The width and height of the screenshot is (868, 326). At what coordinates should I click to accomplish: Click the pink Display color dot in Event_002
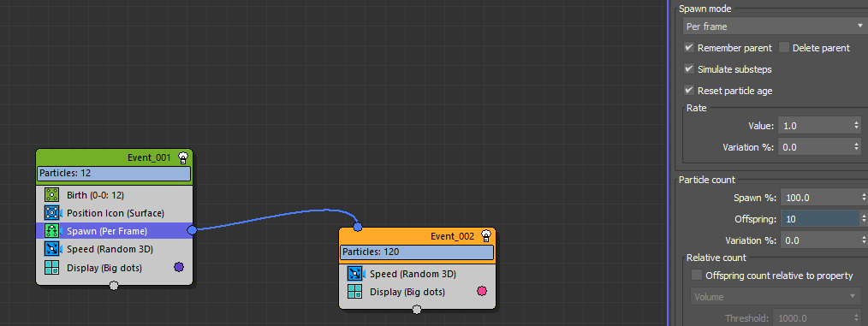(x=482, y=291)
